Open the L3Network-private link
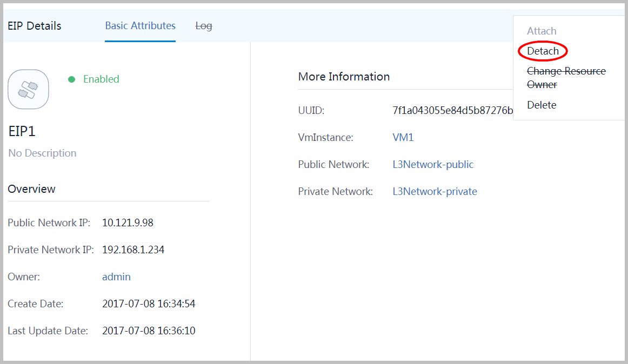 click(x=435, y=191)
